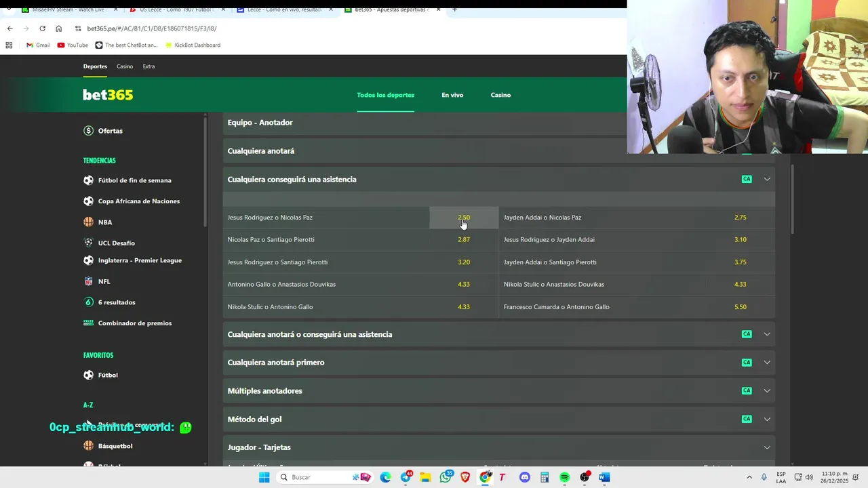Click the UCL Desafío icon
Screen dimensions: 868x488
pyautogui.click(x=88, y=243)
